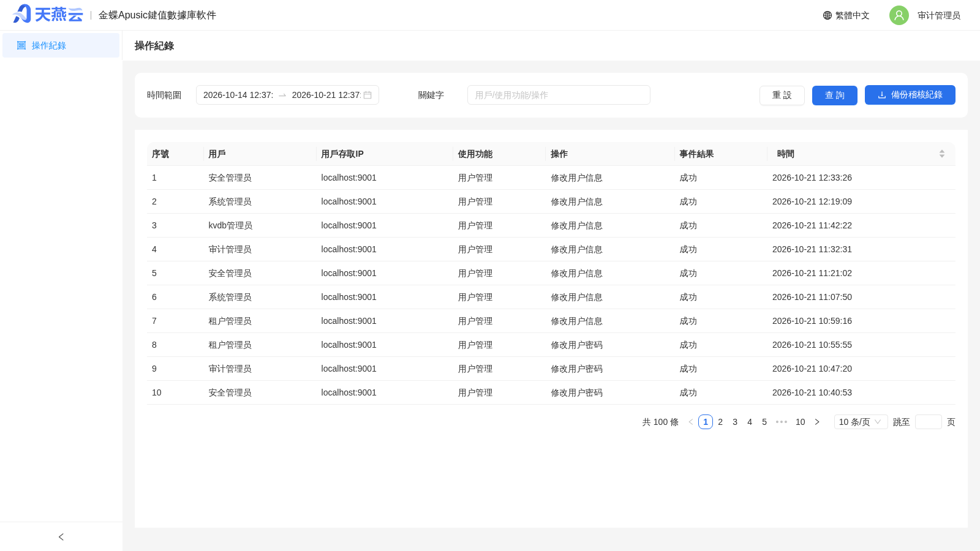This screenshot has height=551, width=980.
Task: Click 租户管理员 in row 7
Action: (230, 321)
